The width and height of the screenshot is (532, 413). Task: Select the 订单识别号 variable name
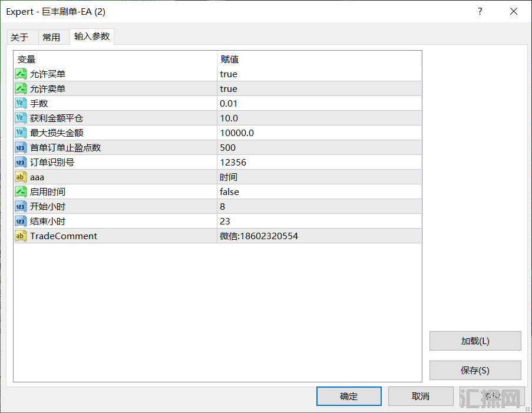pyautogui.click(x=52, y=163)
